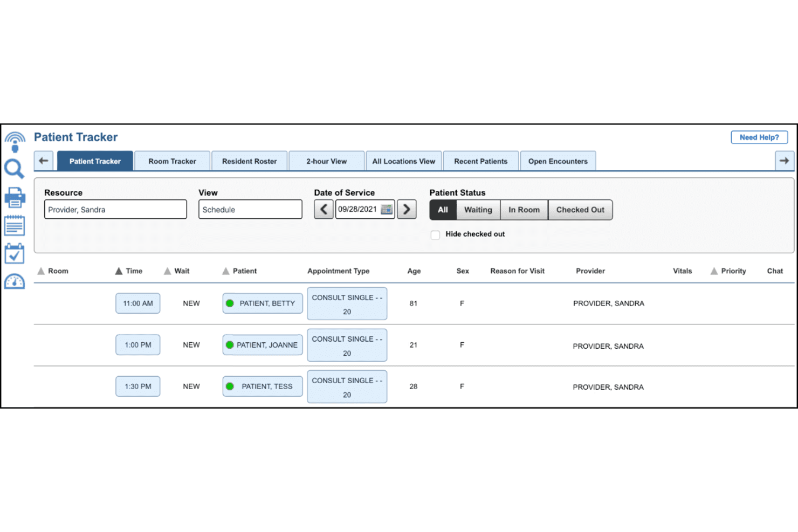Viewport: 798px width, 532px height.
Task: Click the left arrow before tabs
Action: click(x=44, y=161)
